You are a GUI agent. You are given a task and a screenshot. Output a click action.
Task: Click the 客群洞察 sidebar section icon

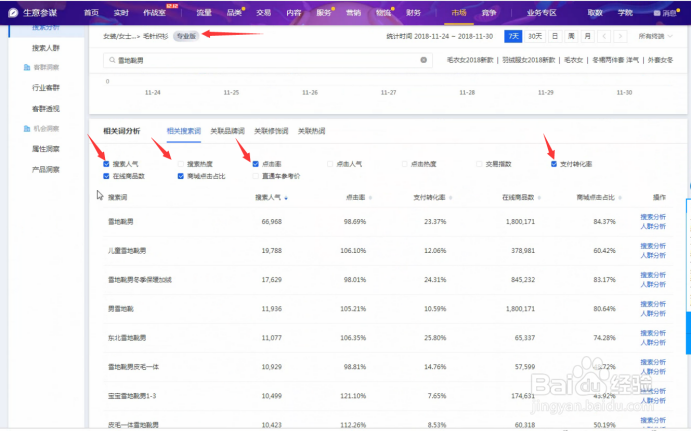26,67
